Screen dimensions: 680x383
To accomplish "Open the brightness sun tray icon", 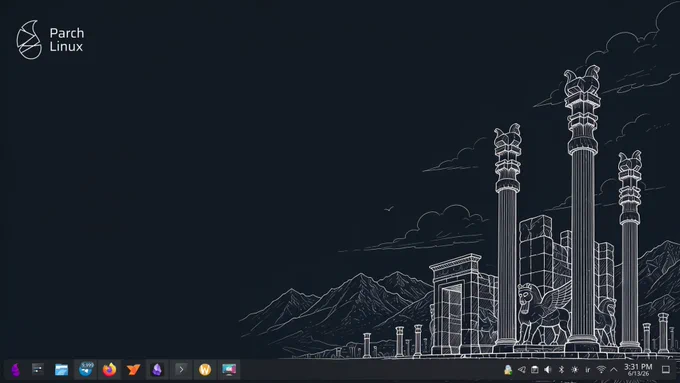I will (575, 370).
